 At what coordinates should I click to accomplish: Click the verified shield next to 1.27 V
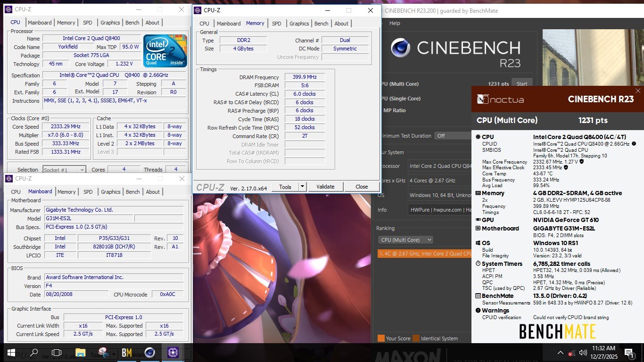tap(582, 161)
